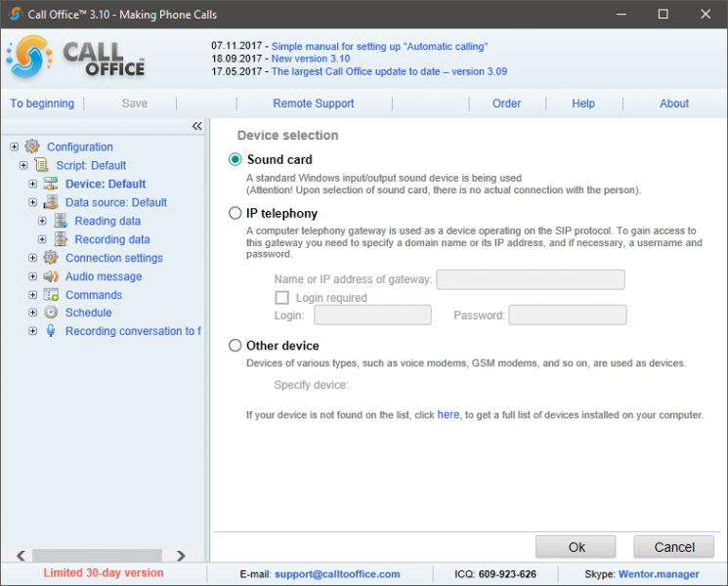This screenshot has height=586, width=728.
Task: Click the Ok button
Action: (576, 547)
